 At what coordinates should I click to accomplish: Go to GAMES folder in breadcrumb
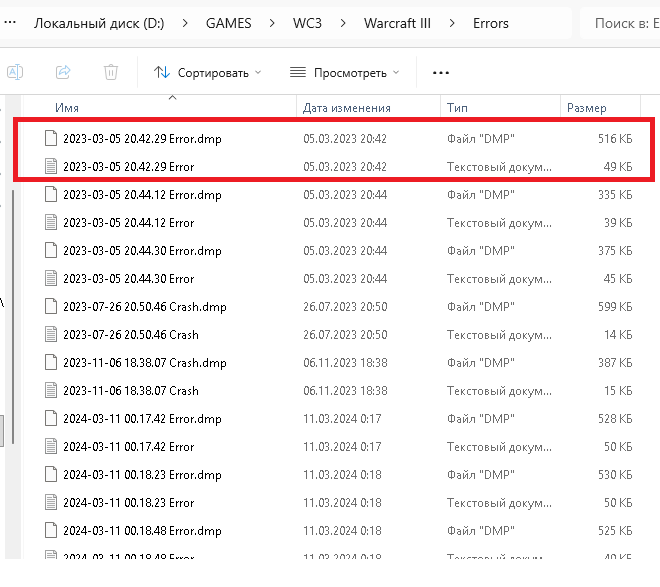click(229, 22)
